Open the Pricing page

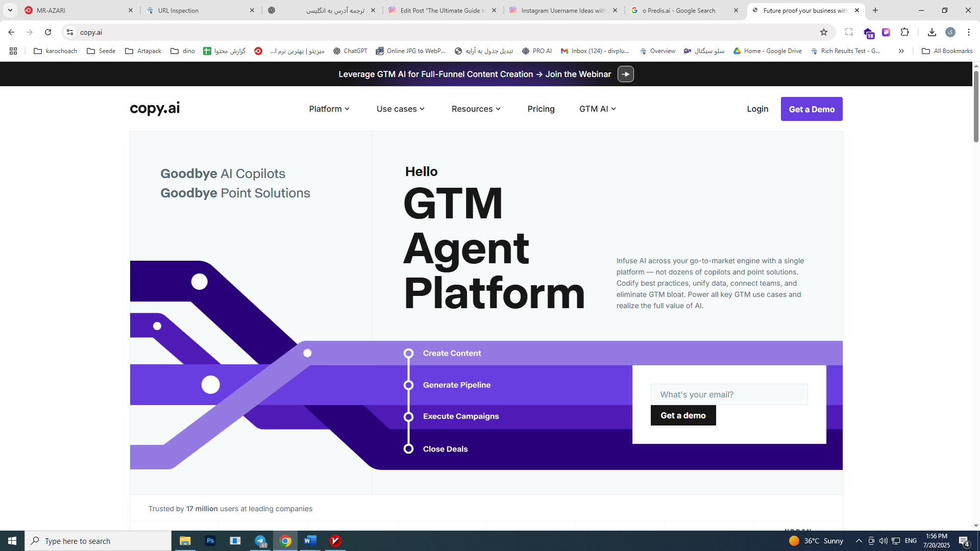pyautogui.click(x=541, y=109)
